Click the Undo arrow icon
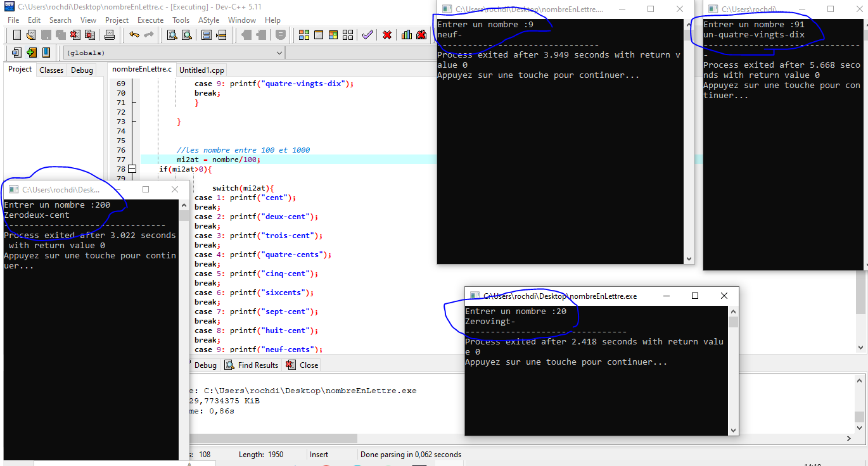The image size is (868, 466). tap(134, 35)
